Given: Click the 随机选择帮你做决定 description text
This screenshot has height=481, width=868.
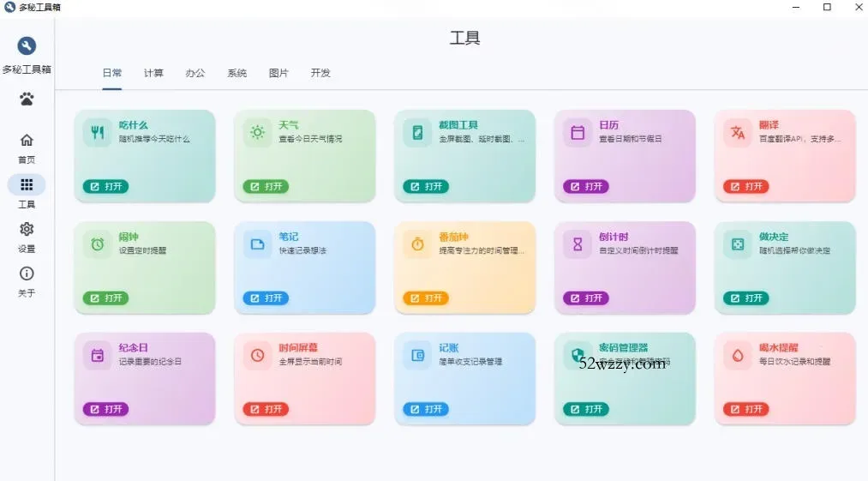Looking at the screenshot, I should click(x=794, y=250).
